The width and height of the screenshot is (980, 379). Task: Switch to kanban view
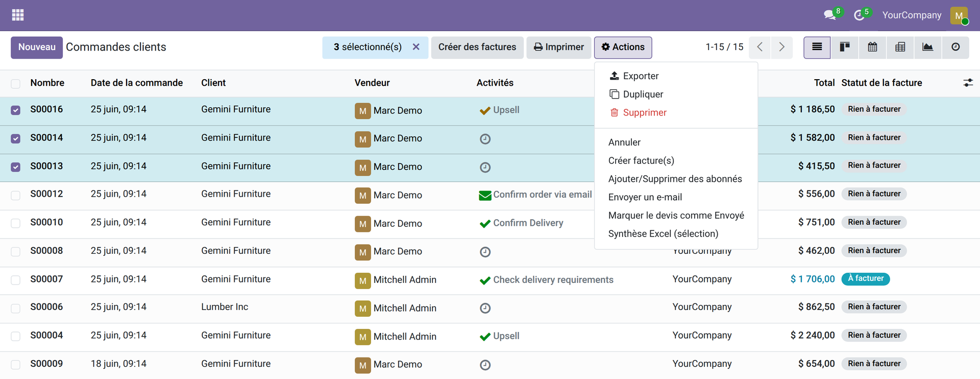tap(845, 48)
